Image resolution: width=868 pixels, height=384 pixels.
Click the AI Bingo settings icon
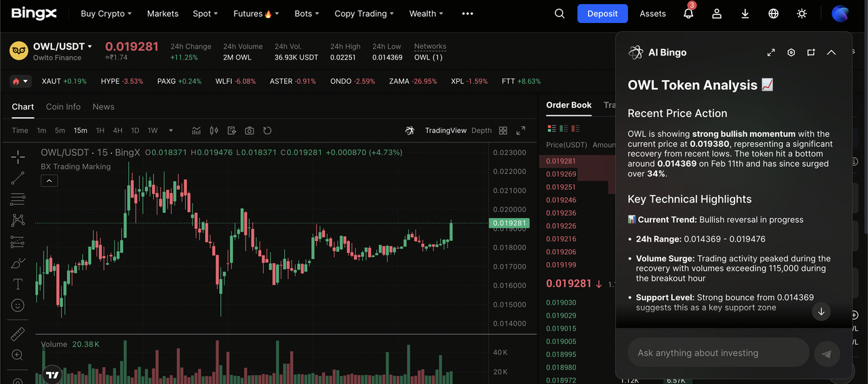[791, 53]
